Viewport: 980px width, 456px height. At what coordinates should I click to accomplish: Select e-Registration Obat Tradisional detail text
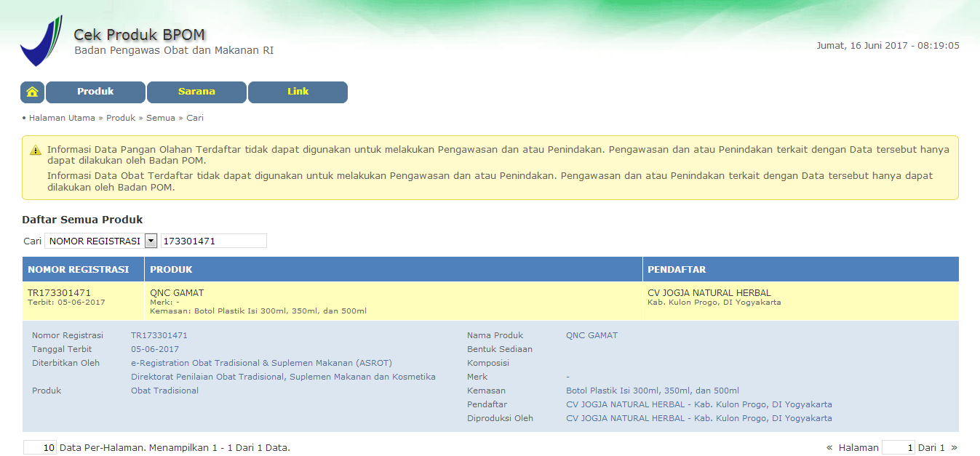pos(261,363)
